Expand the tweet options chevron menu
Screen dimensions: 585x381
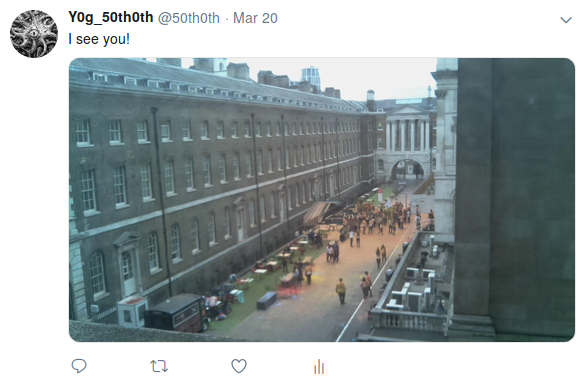pyautogui.click(x=566, y=20)
